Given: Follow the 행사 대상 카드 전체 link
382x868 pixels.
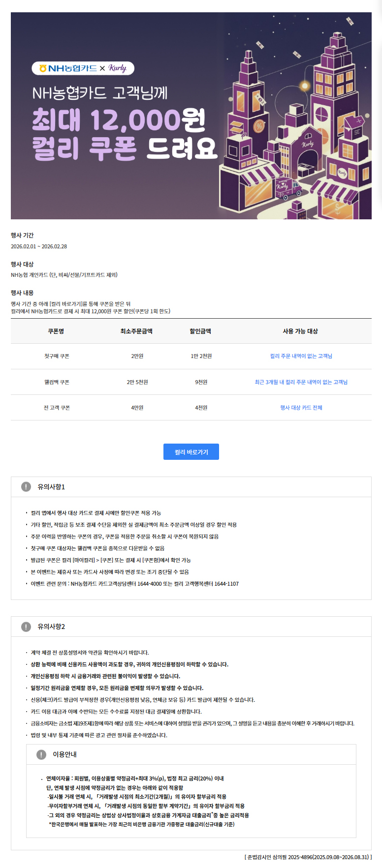Looking at the screenshot, I should 301,408.
